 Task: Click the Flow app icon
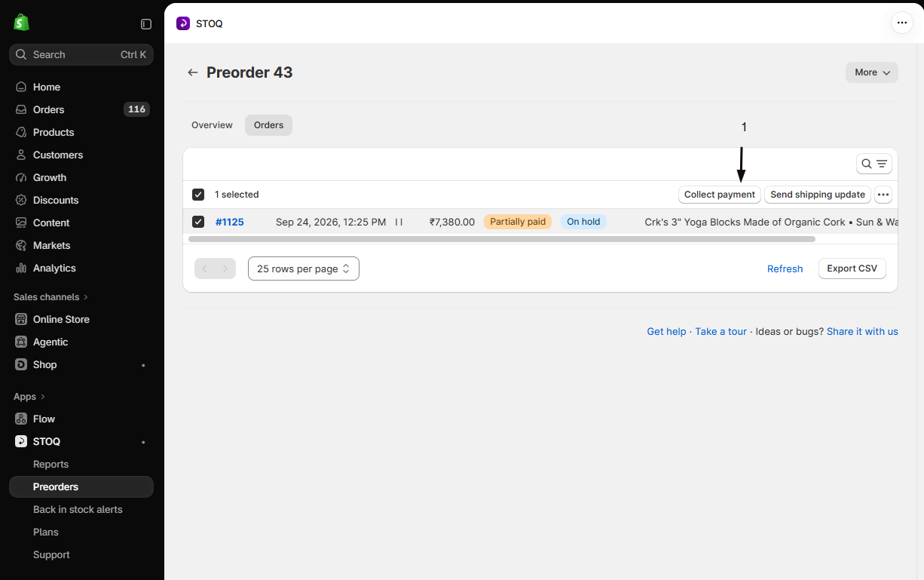pos(21,419)
